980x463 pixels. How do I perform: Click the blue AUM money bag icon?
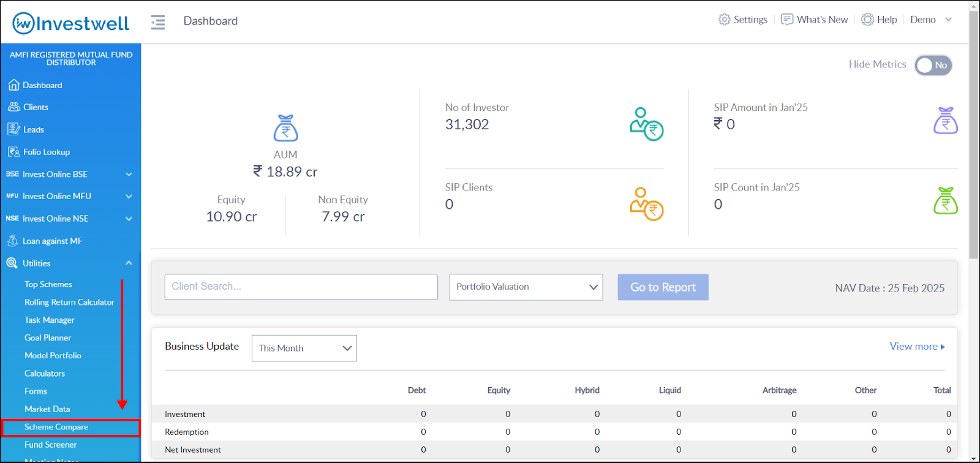(285, 128)
